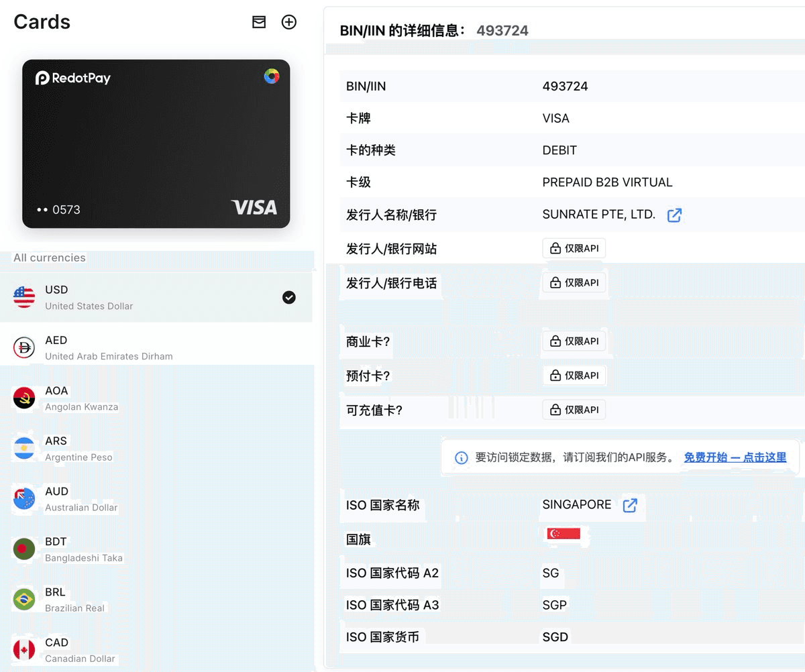The image size is (805, 672).
Task: Click the VISA brand value in table
Action: point(555,118)
